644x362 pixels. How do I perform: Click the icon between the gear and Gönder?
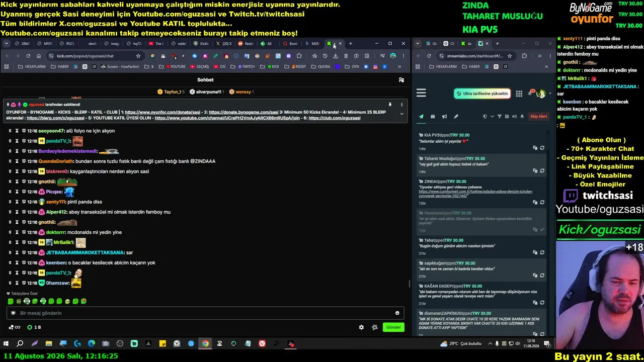point(374,327)
